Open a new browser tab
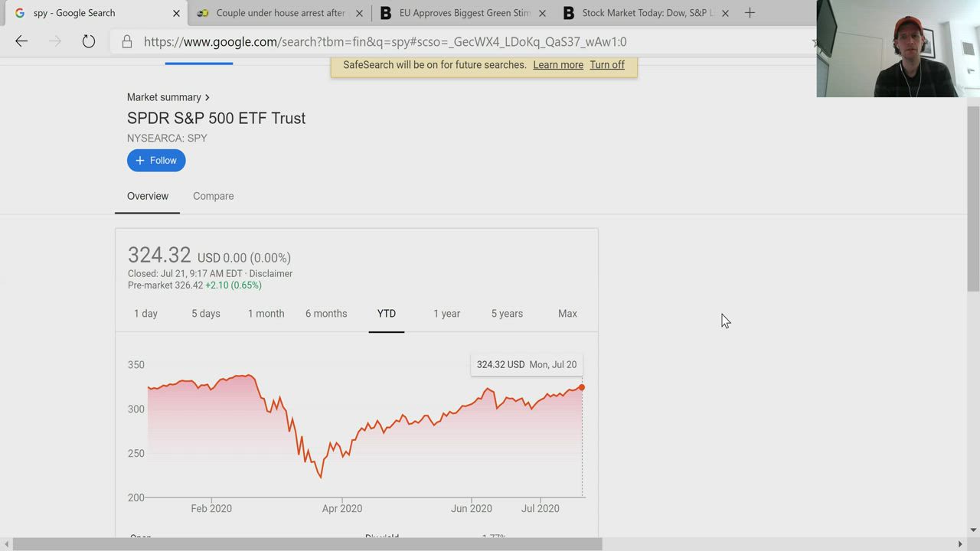This screenshot has width=980, height=551. [x=750, y=13]
